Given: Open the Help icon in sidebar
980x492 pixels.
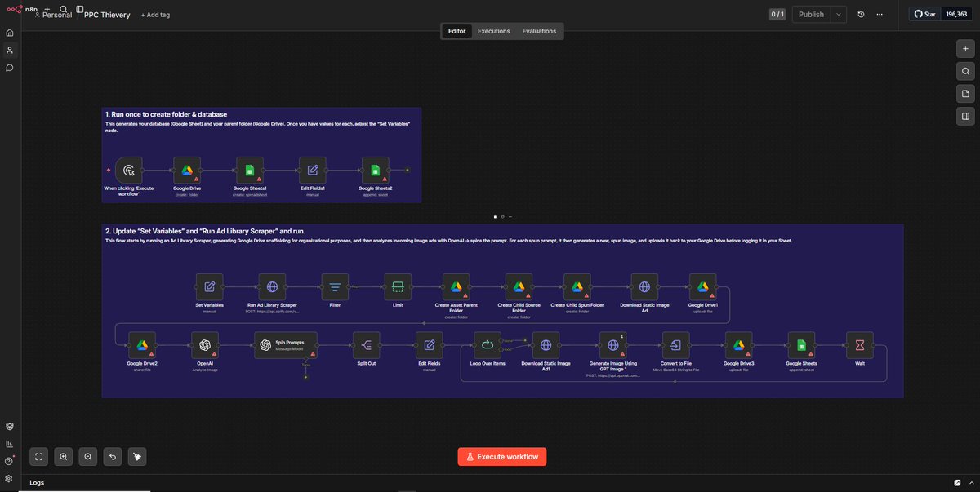Looking at the screenshot, I should click(10, 461).
